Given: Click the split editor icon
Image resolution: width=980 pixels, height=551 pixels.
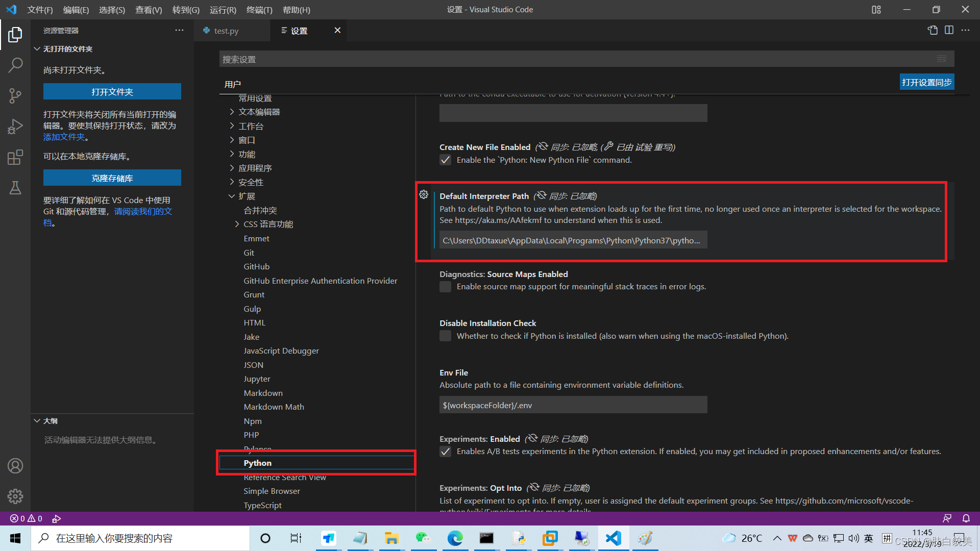Looking at the screenshot, I should pos(949,30).
